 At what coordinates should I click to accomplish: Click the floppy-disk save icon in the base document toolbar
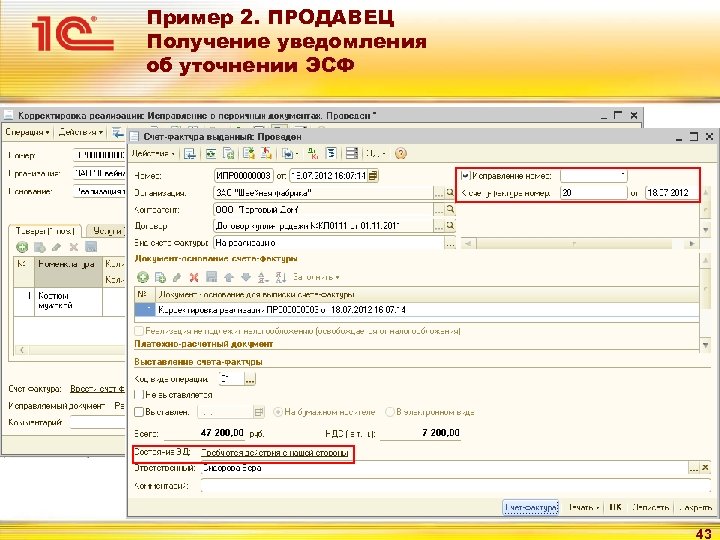[211, 277]
